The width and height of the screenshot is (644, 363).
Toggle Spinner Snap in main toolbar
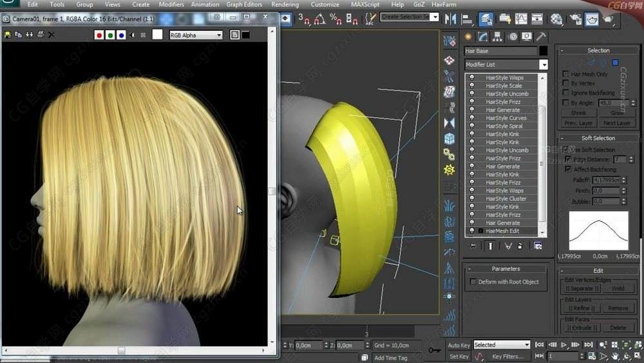(x=352, y=19)
